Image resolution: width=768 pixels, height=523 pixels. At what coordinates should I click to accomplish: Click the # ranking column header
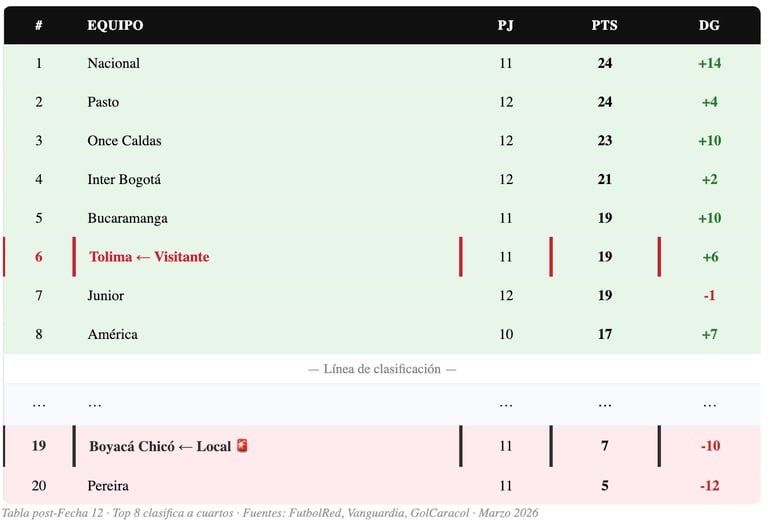point(39,25)
